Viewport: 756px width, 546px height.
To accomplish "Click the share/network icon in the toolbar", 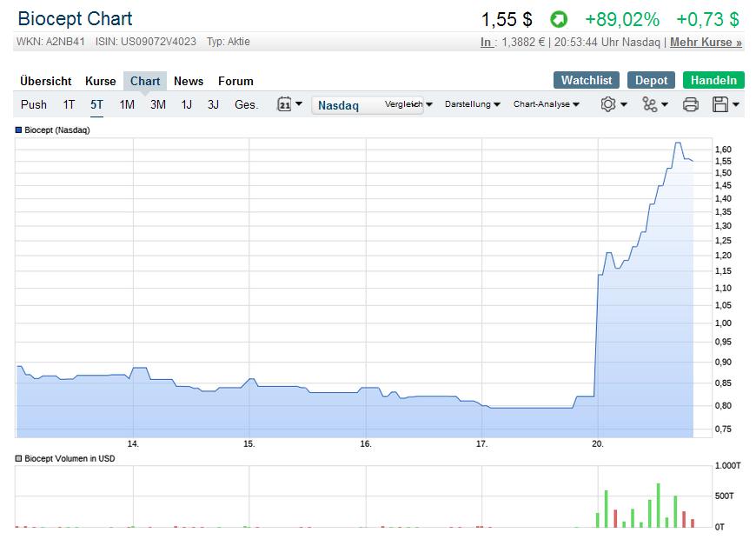I will coord(649,103).
